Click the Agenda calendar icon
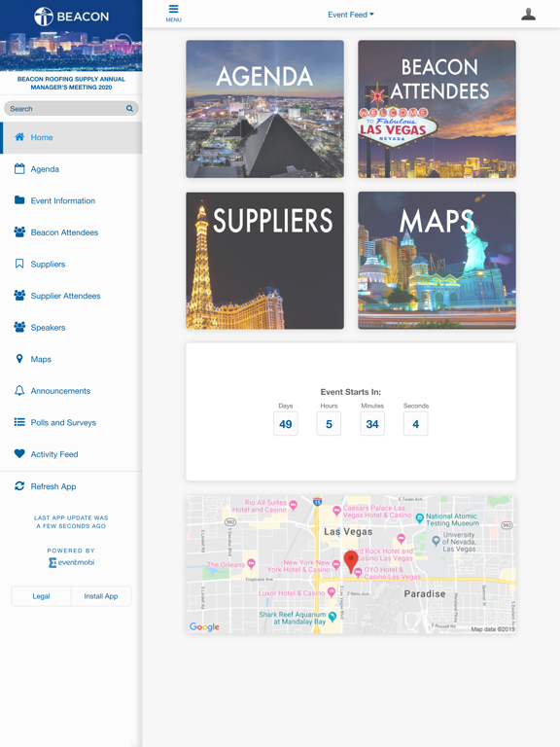Image resolution: width=560 pixels, height=747 pixels. tap(19, 168)
